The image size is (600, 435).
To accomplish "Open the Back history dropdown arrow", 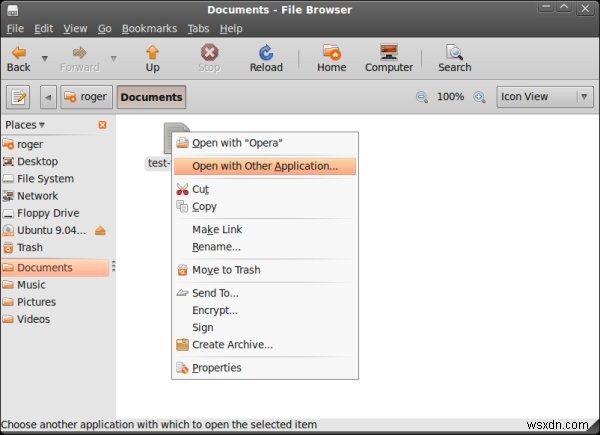I will (x=45, y=59).
